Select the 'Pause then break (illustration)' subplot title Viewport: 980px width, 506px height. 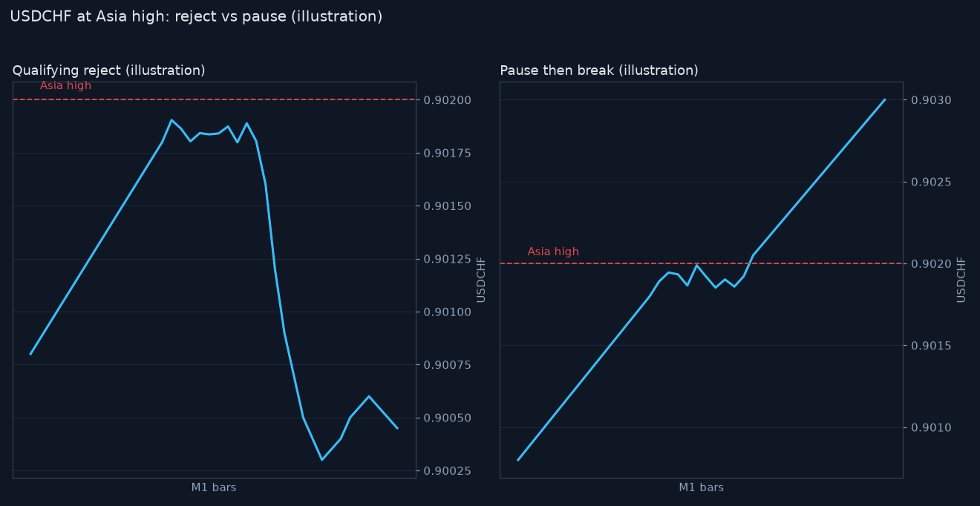coord(599,70)
